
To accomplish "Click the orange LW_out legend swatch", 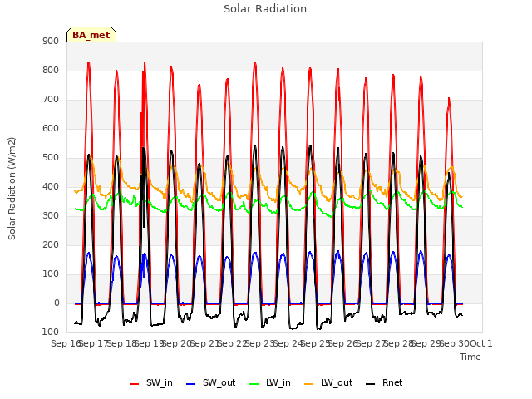I will coord(309,384).
